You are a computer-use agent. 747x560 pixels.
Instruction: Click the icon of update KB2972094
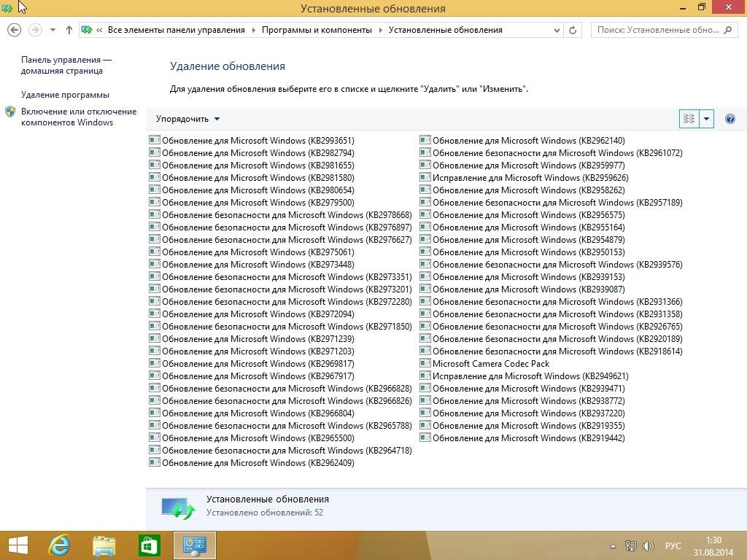pyautogui.click(x=155, y=314)
